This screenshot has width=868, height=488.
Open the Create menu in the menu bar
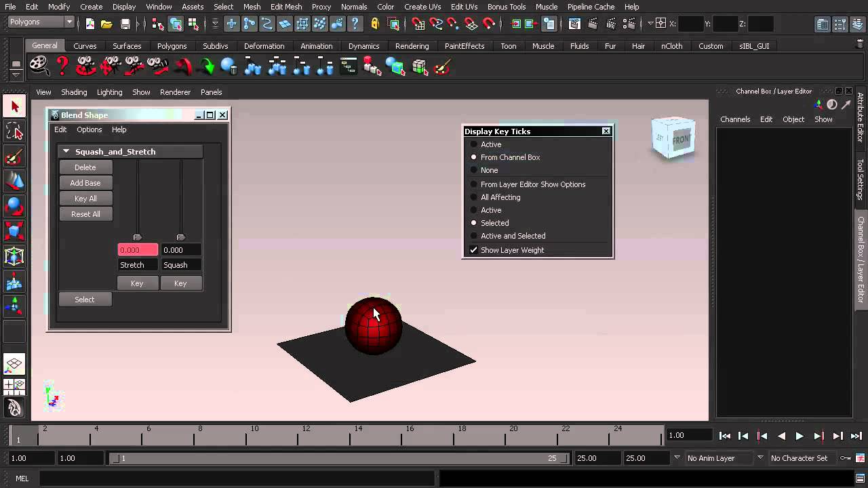(92, 7)
